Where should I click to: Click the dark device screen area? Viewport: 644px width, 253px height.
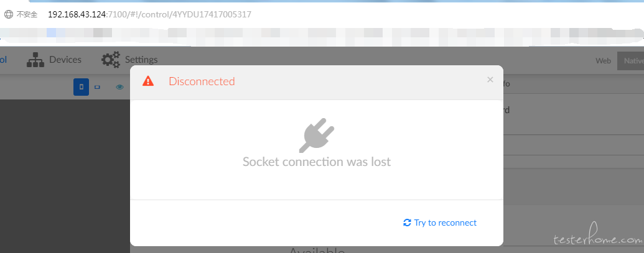tap(65, 176)
